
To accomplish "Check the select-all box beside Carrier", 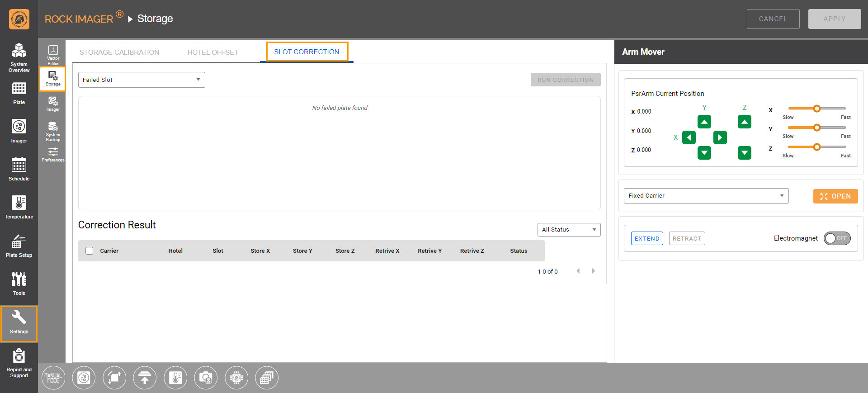I will click(x=90, y=251).
